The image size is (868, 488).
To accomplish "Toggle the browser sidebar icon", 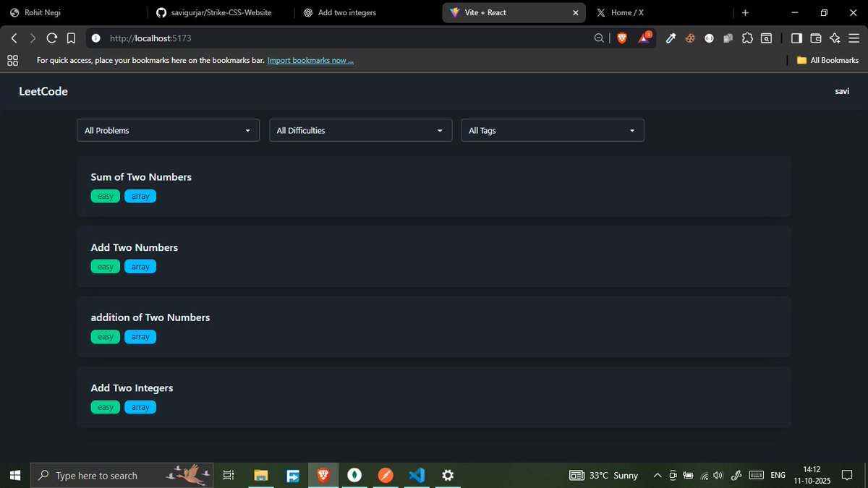I will [x=796, y=38].
